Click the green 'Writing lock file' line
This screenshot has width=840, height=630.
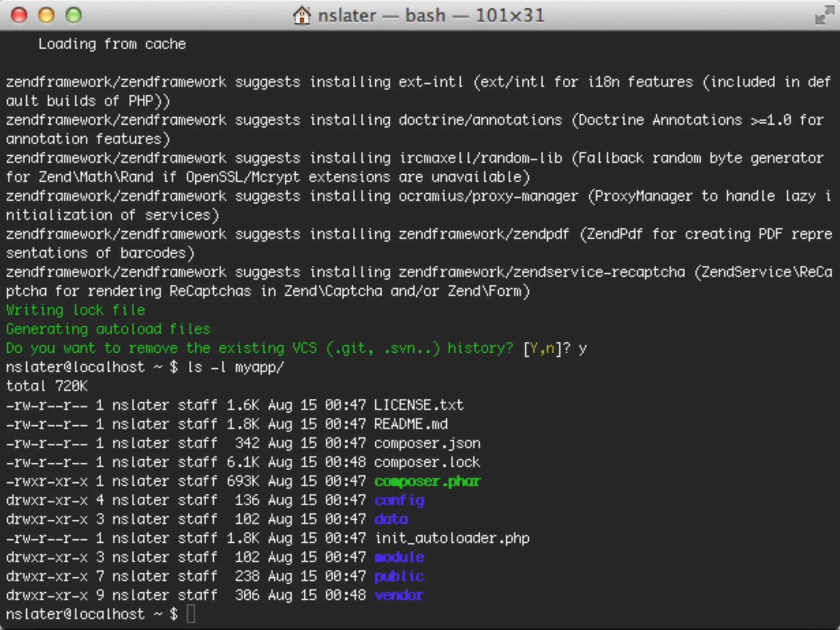(x=75, y=310)
